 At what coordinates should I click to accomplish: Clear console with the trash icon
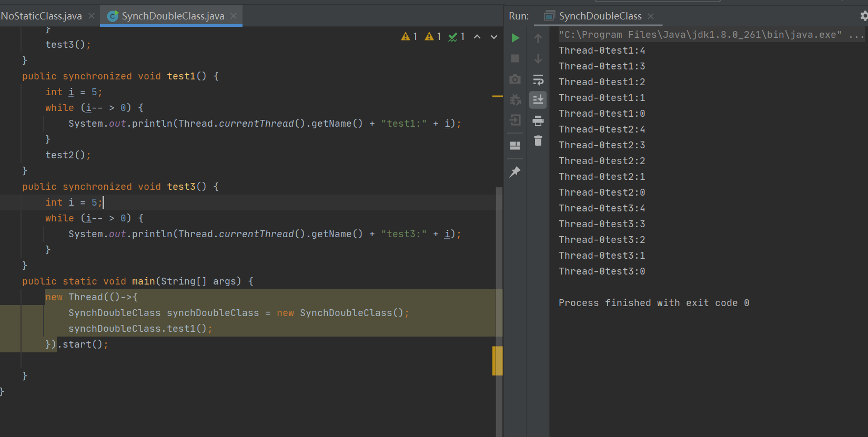click(538, 141)
